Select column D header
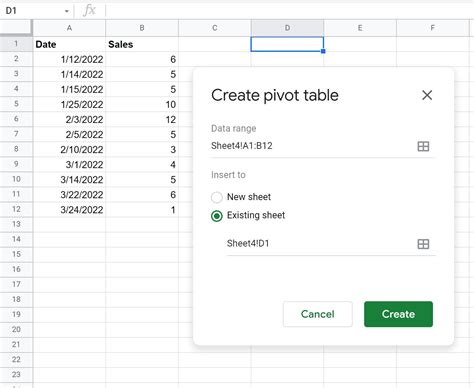 pos(287,28)
